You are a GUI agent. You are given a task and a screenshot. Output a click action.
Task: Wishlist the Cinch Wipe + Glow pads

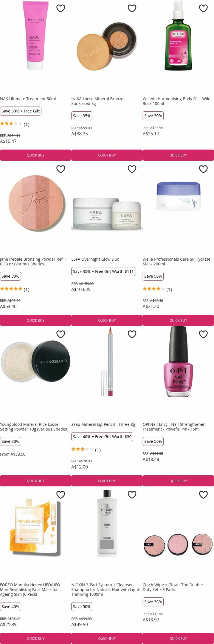[203, 495]
